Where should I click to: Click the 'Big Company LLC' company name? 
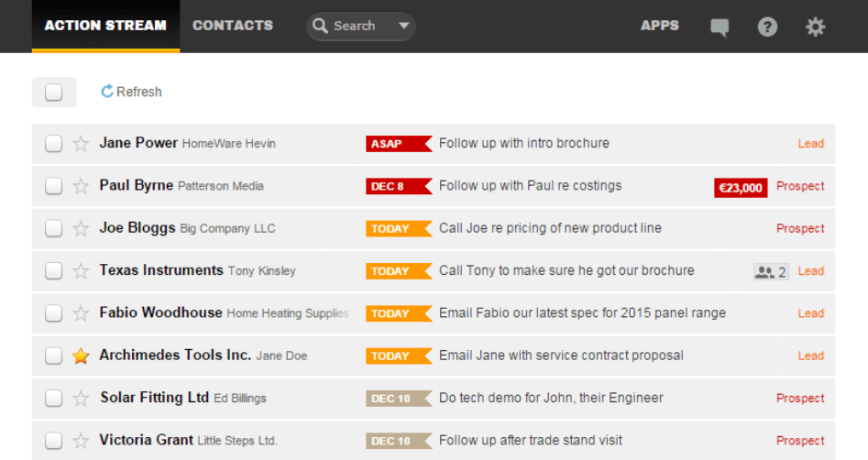pyautogui.click(x=227, y=228)
